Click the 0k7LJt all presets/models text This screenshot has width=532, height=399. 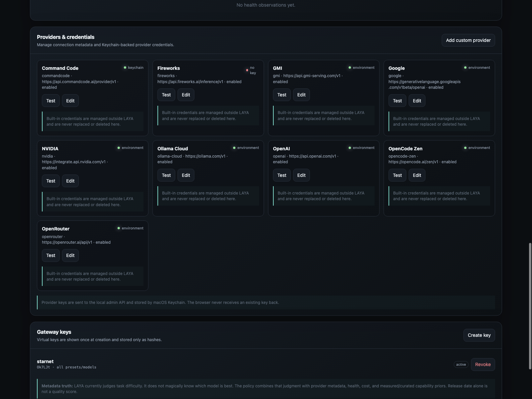pos(66,367)
